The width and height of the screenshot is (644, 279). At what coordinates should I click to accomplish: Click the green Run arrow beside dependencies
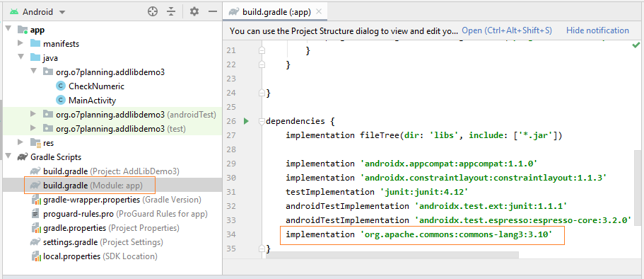click(x=246, y=121)
